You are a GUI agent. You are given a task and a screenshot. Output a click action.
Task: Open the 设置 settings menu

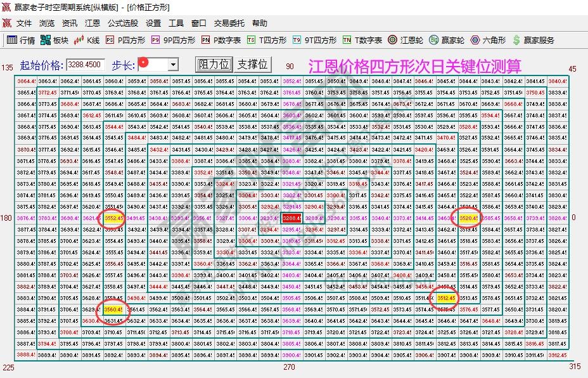[x=153, y=23]
